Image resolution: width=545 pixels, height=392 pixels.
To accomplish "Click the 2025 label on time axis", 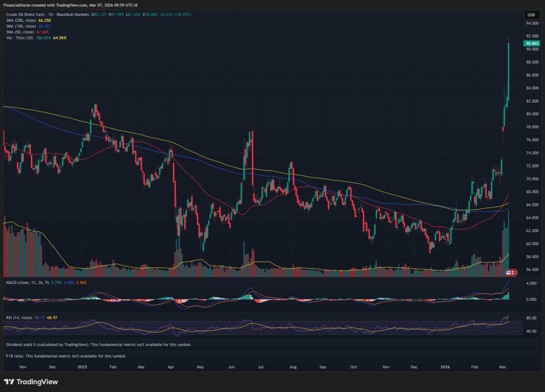I will pos(82,366).
